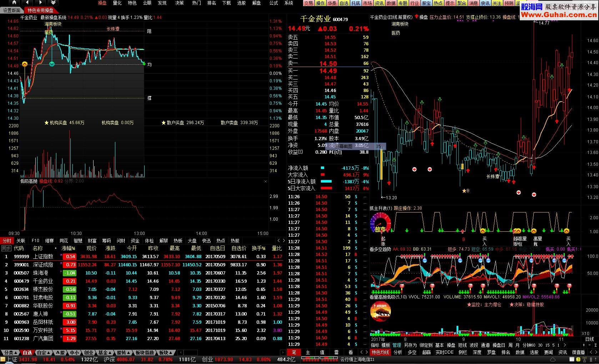Open the 量化 menu
599x364 pixels.
(117, 3)
